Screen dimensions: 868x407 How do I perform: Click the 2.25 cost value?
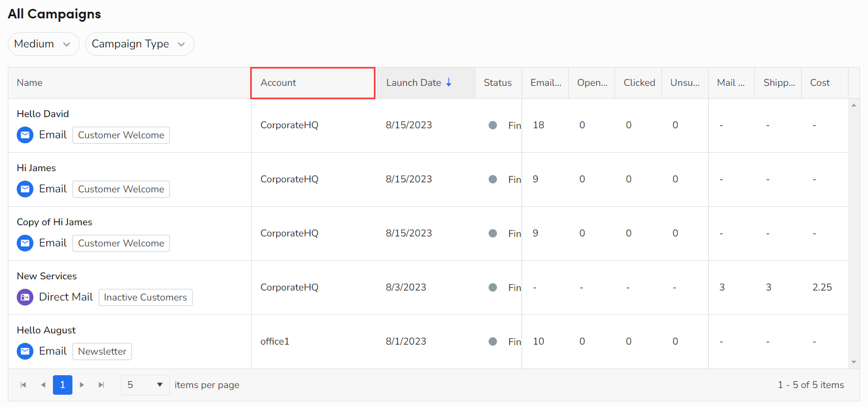822,287
